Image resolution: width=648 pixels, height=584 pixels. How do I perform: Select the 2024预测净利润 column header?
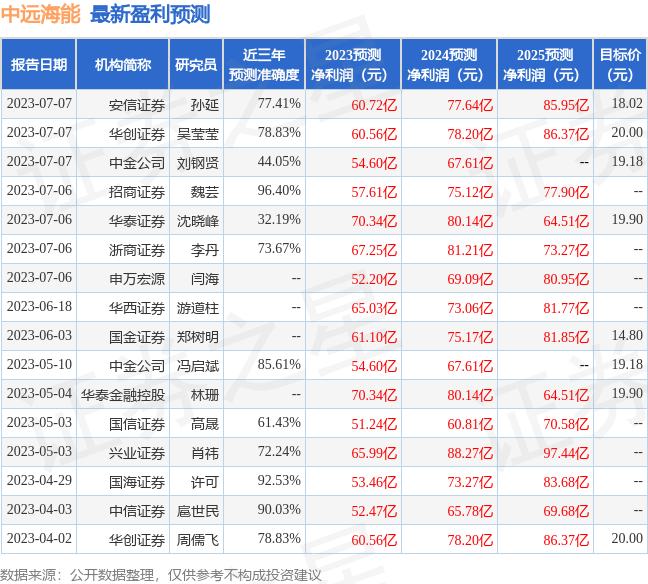click(x=449, y=64)
